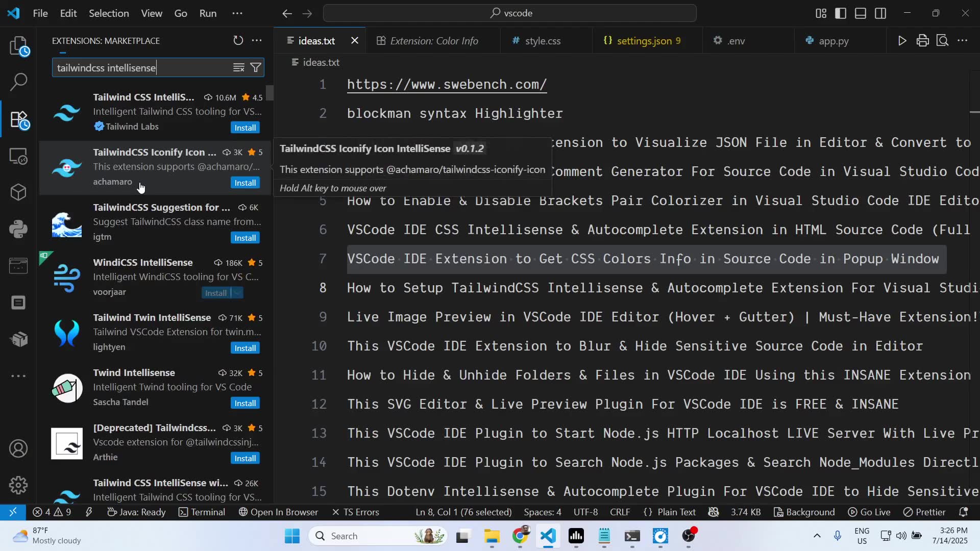980x551 pixels.
Task: Show additional views ellipsis in activity bar
Action: point(19,376)
